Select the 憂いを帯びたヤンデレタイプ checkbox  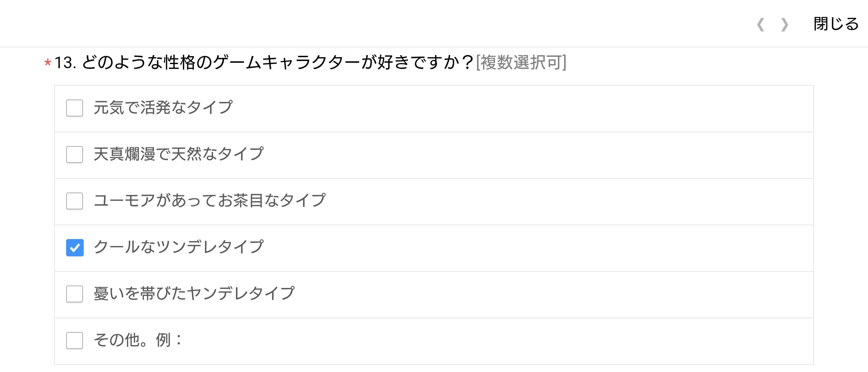click(74, 294)
